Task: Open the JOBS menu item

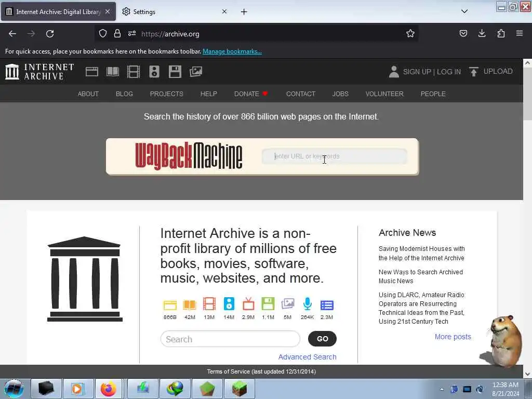Action: [x=340, y=94]
